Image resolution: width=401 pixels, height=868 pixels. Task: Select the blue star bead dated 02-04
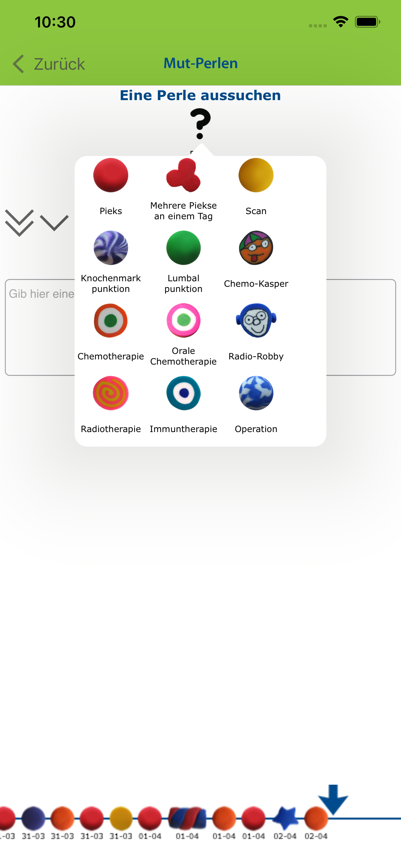coord(285,818)
